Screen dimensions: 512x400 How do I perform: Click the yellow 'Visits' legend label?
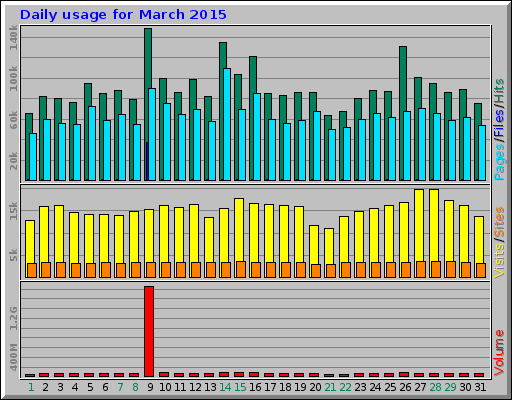coord(499,261)
